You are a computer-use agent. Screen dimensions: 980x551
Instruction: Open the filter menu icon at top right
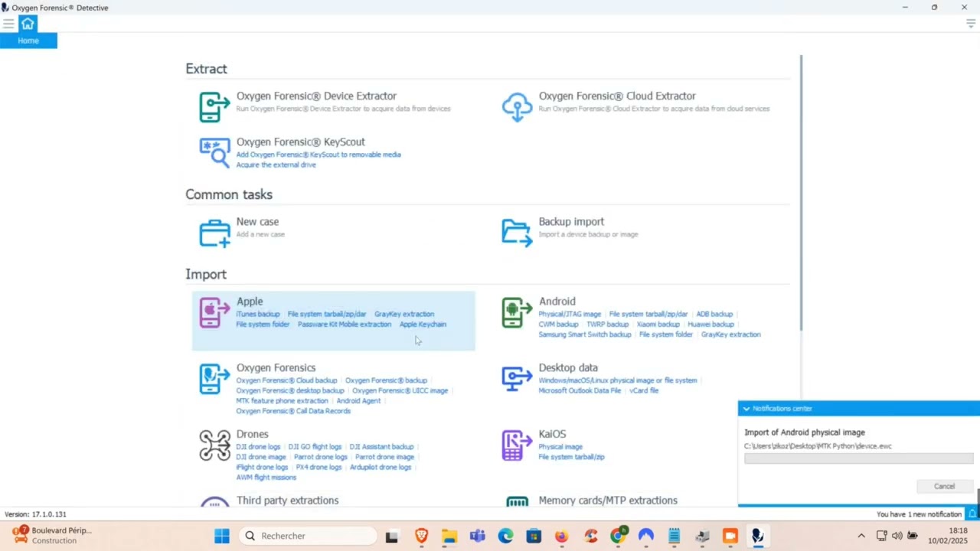pyautogui.click(x=971, y=24)
